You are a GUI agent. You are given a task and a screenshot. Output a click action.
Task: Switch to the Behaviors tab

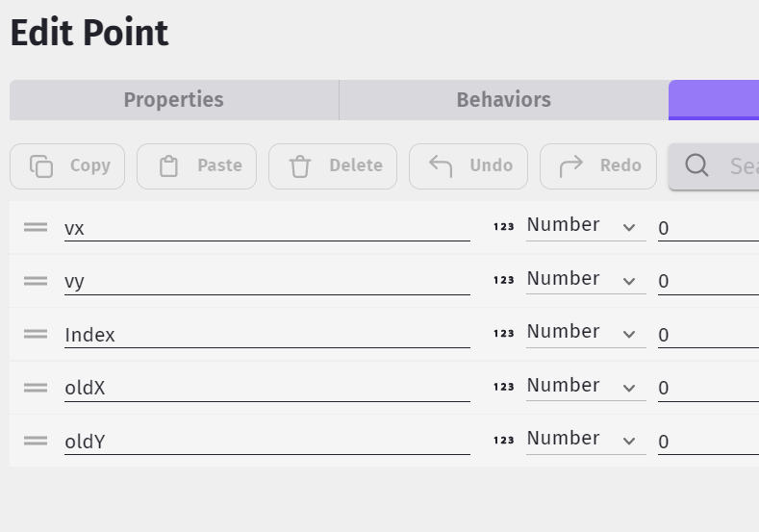click(504, 100)
